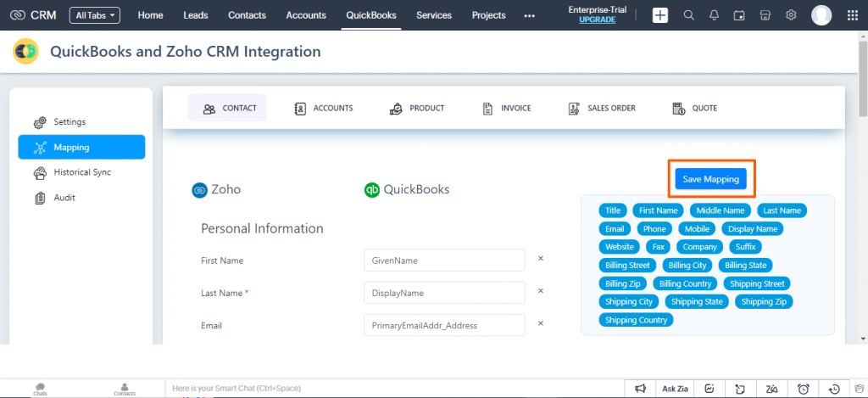Open Ask Zia assistant
Viewport: 868px width, 398px height.
pyautogui.click(x=676, y=389)
